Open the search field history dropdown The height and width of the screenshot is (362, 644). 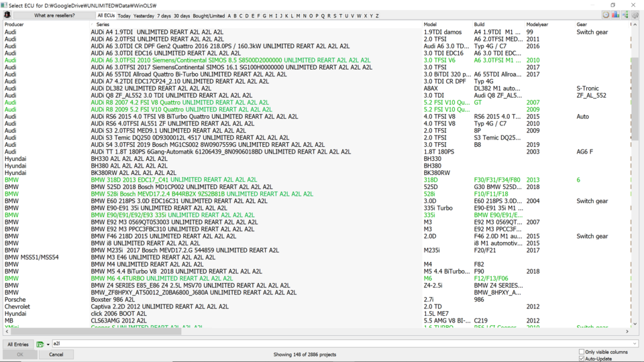635,343
